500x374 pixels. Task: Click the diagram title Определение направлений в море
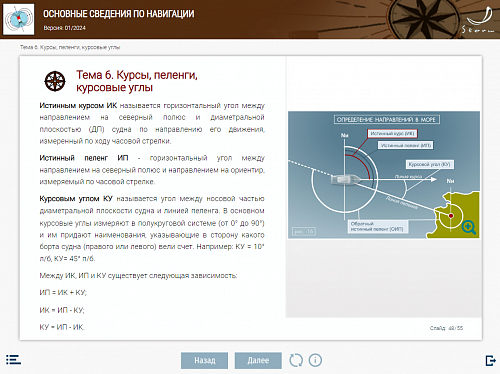point(387,119)
